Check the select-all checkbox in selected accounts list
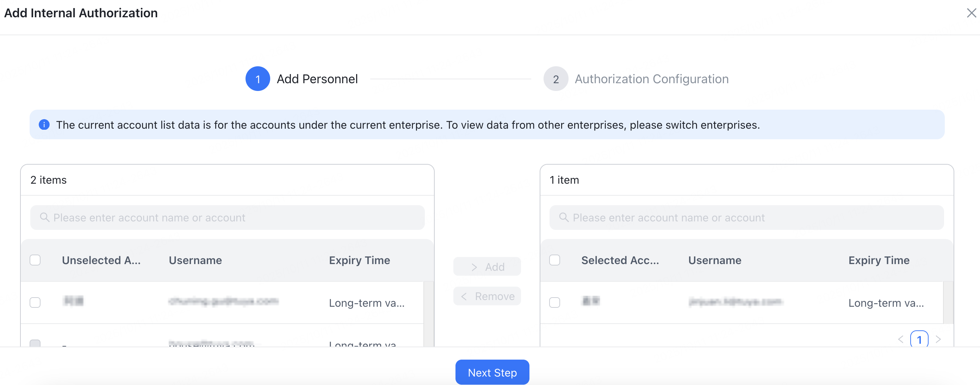The height and width of the screenshot is (385, 980). coord(555,260)
